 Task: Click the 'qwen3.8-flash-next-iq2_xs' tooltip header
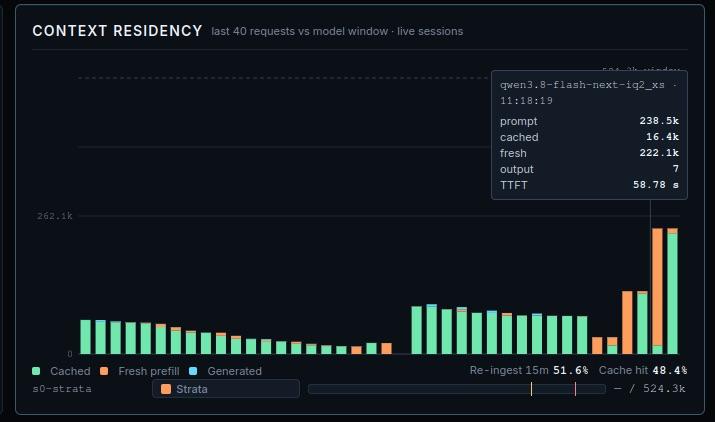[582, 85]
